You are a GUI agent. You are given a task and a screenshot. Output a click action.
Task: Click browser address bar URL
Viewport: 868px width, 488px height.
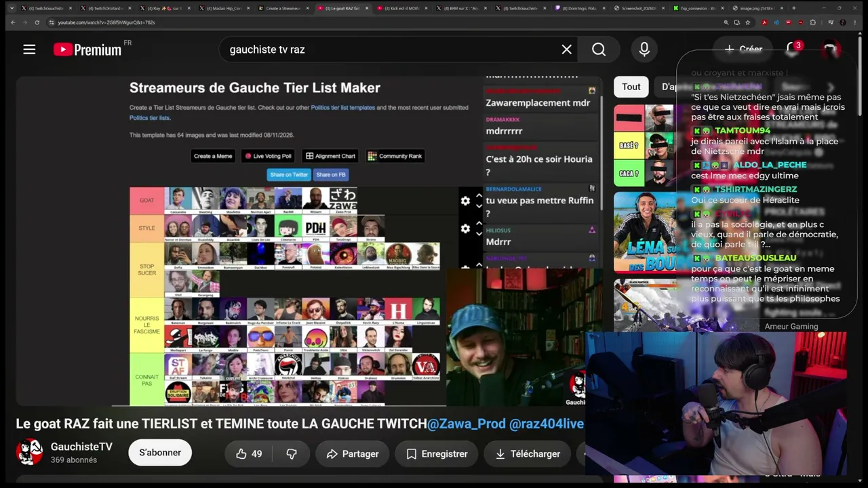point(106,22)
